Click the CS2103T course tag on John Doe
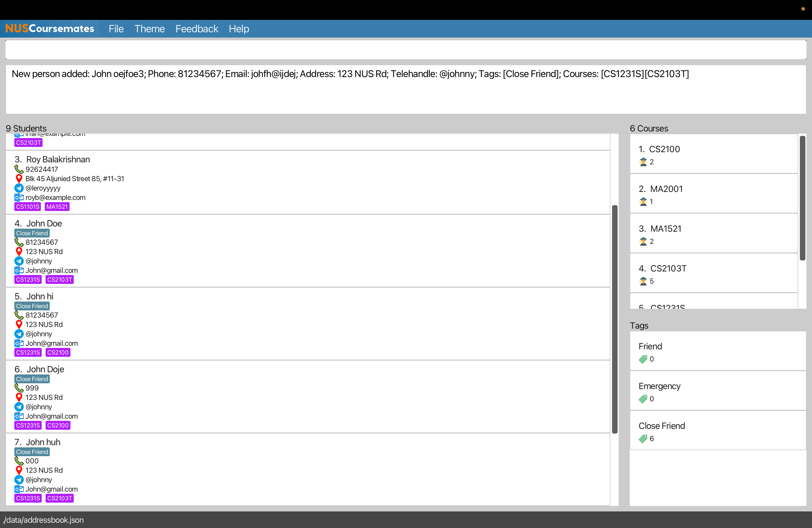Image resolution: width=812 pixels, height=528 pixels. point(59,279)
